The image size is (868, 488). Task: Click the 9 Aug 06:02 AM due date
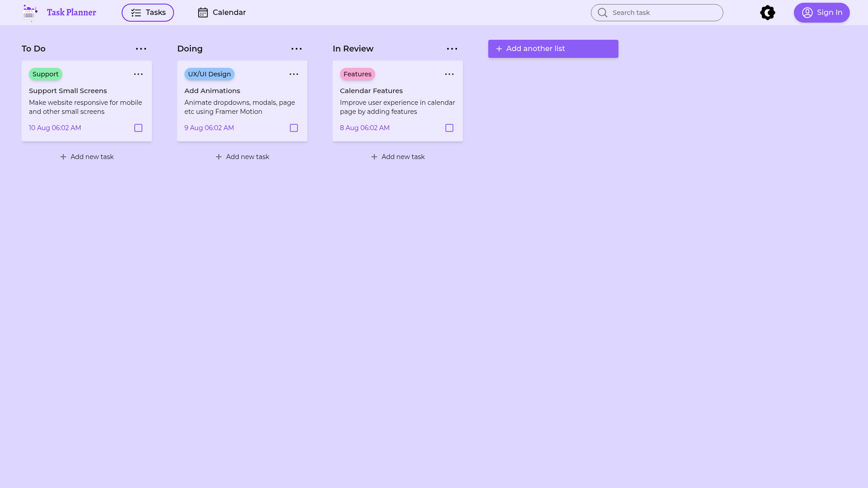tap(209, 128)
